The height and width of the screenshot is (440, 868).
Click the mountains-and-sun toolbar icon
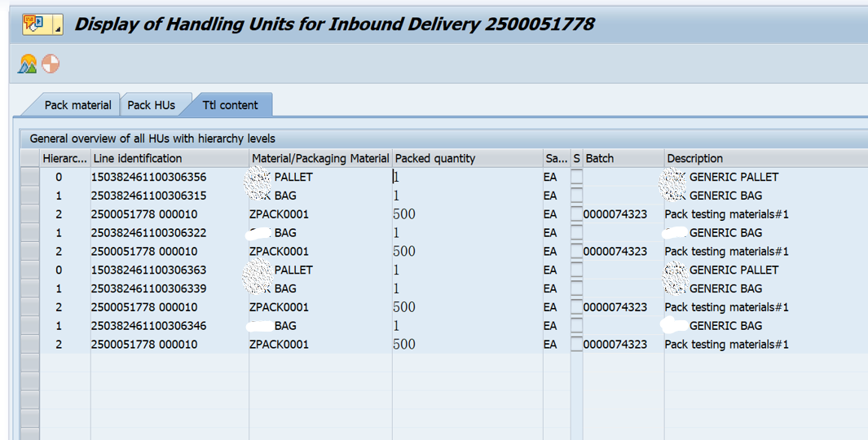[x=27, y=64]
